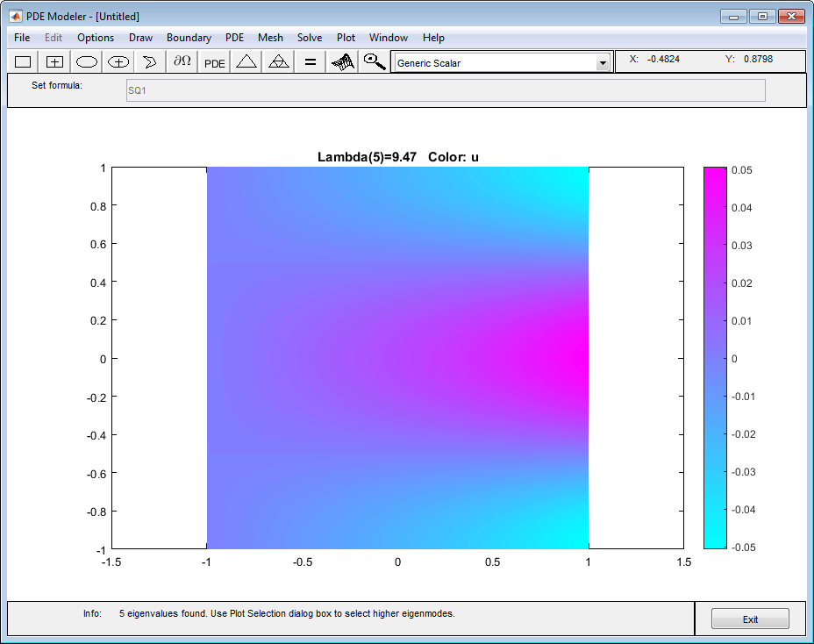Viewport: 814px width, 644px height.
Task: Click the eigenmode solution plot area
Action: click(397, 358)
